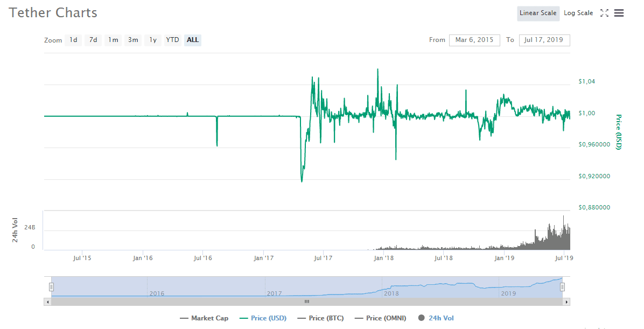Set zoom range to 1m
644x329 pixels.
pyautogui.click(x=113, y=40)
